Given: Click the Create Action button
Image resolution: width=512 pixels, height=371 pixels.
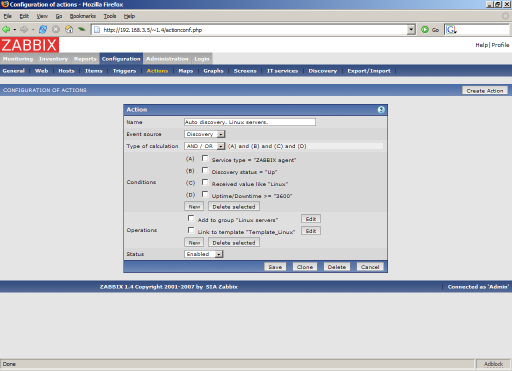Looking at the screenshot, I should (x=485, y=90).
